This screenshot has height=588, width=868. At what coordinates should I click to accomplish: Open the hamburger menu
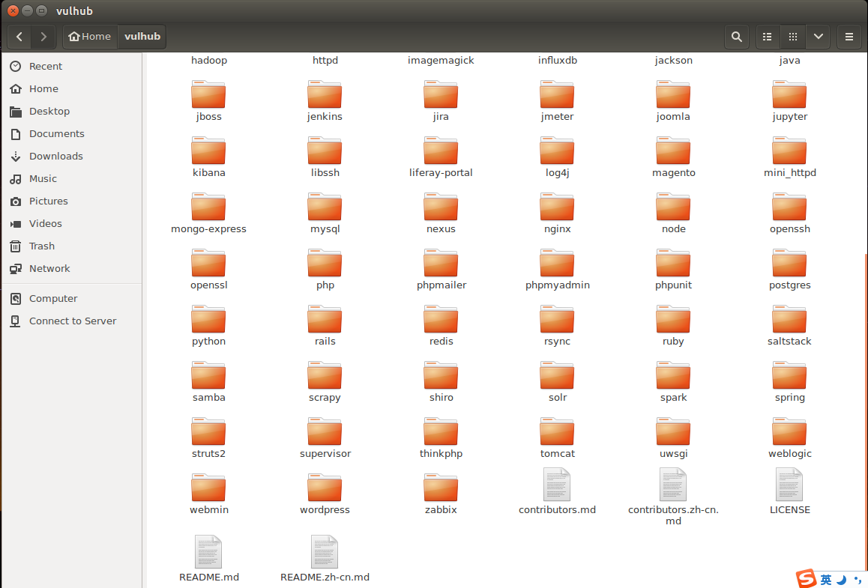pyautogui.click(x=849, y=37)
